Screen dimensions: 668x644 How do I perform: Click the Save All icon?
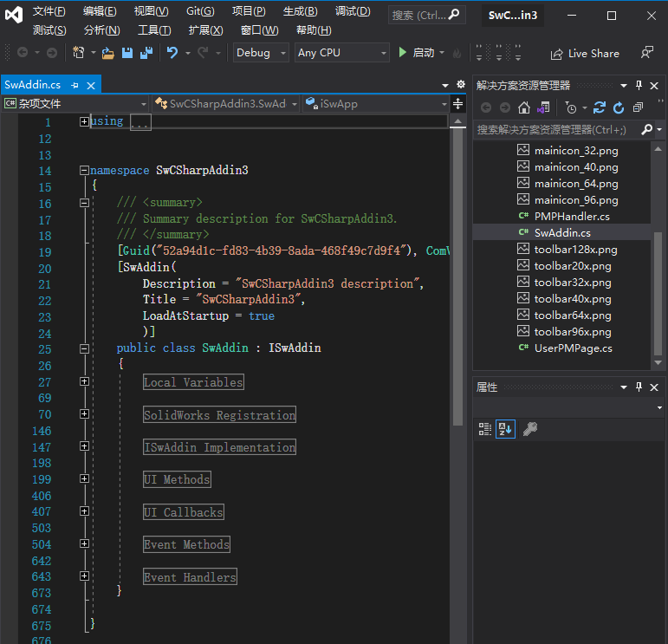[x=146, y=53]
